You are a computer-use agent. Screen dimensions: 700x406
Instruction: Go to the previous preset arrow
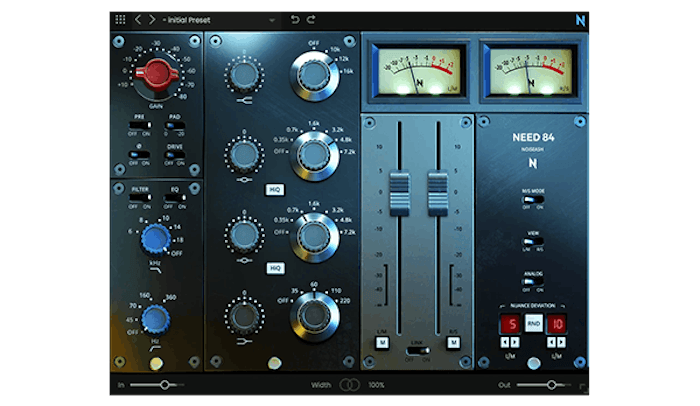coord(138,19)
